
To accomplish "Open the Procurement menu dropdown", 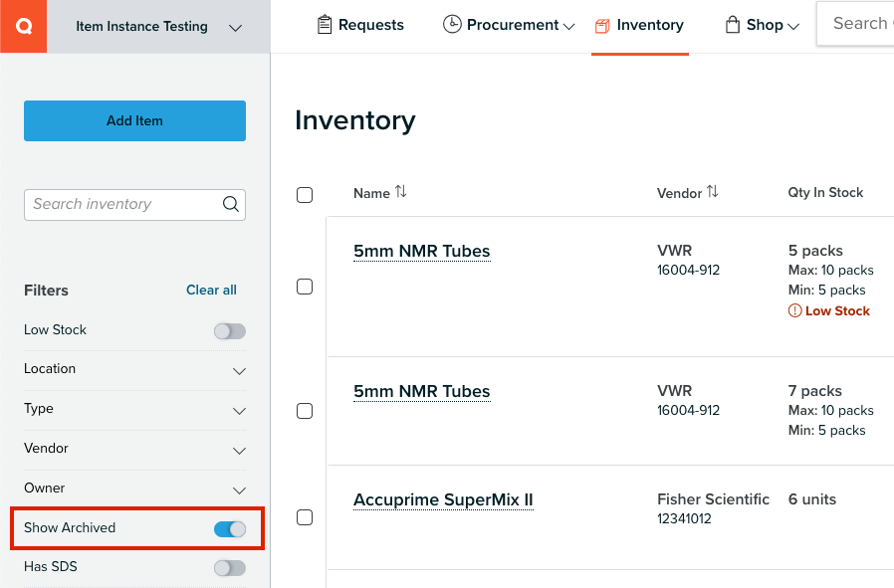I will pyautogui.click(x=509, y=25).
